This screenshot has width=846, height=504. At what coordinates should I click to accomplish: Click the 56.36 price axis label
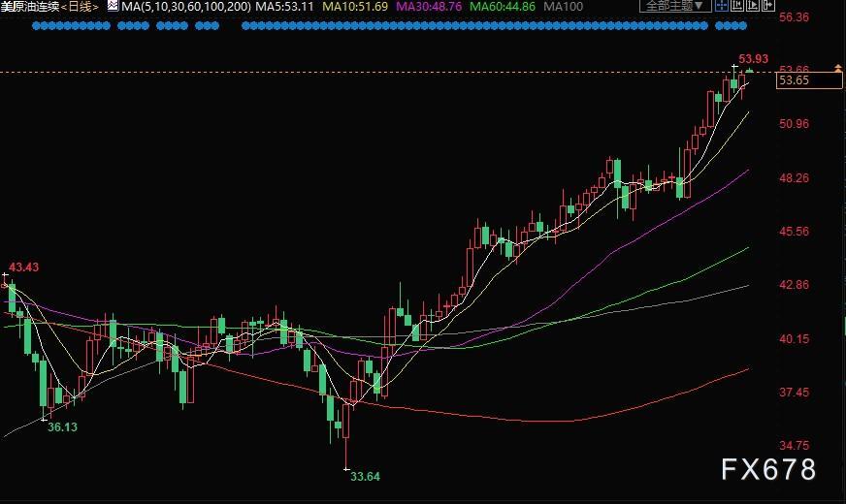[x=795, y=17]
